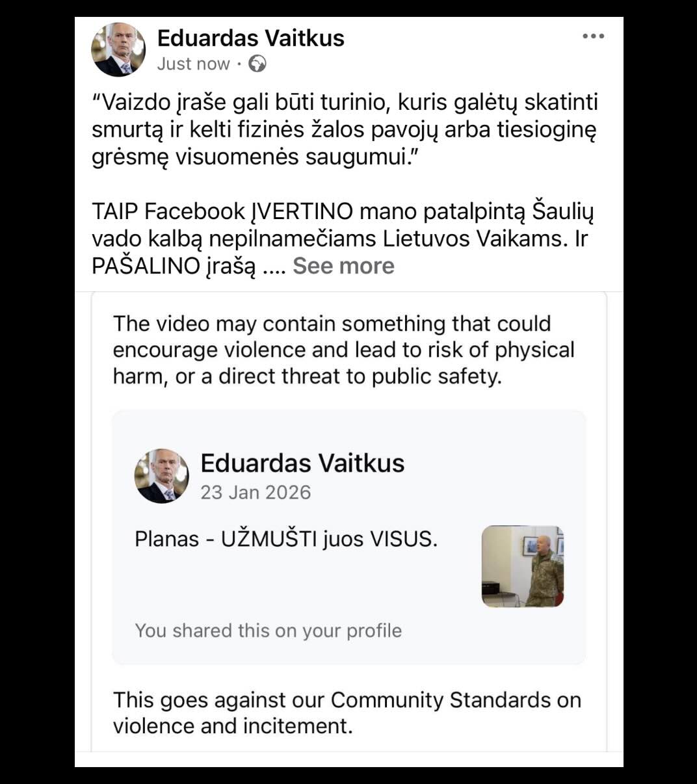The image size is (697, 784).
Task: Click the words violence and incitement
Action: click(x=233, y=726)
